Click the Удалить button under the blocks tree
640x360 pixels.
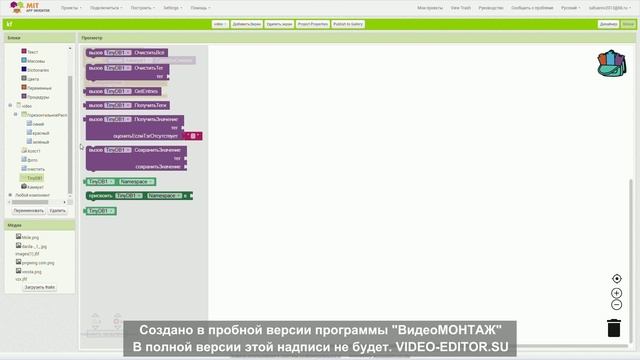coord(58,211)
